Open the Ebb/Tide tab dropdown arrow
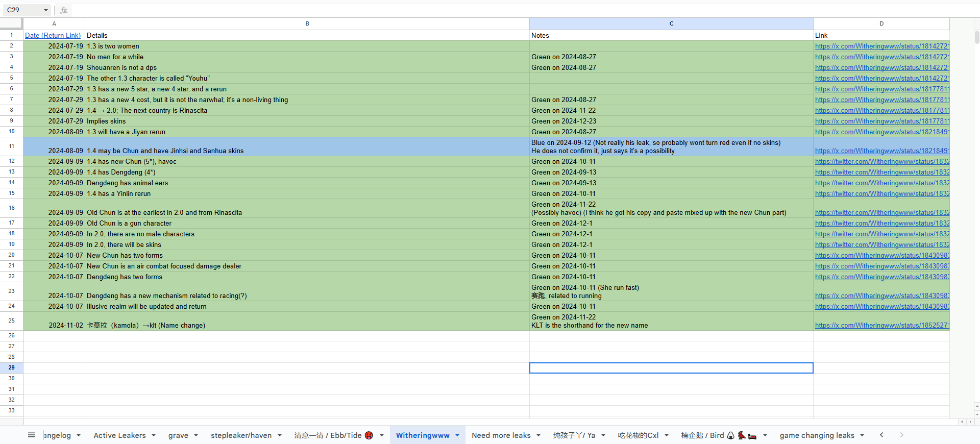 point(381,435)
